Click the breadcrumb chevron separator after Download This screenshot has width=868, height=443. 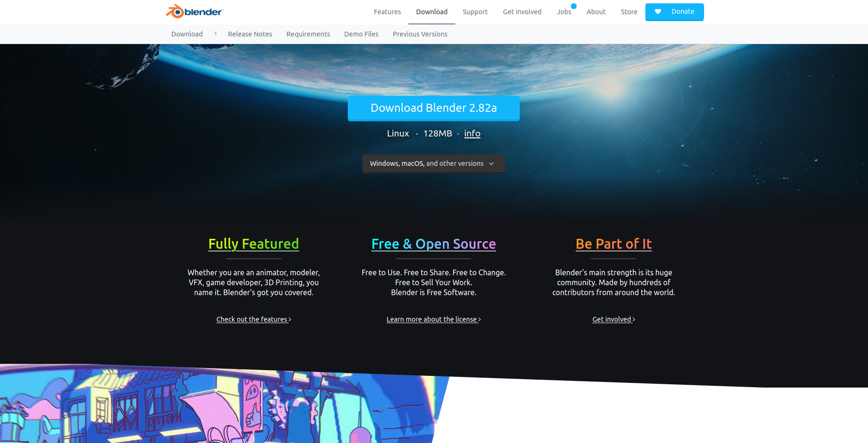(216, 34)
